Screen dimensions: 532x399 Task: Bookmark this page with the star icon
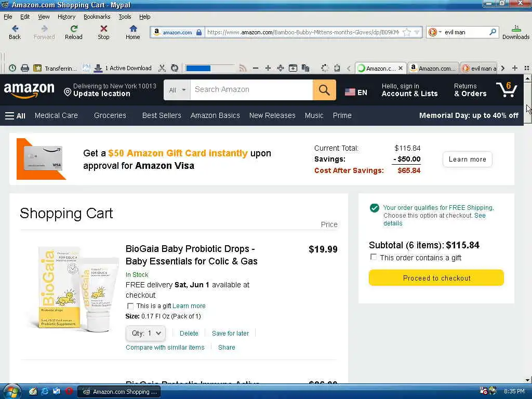[407, 32]
